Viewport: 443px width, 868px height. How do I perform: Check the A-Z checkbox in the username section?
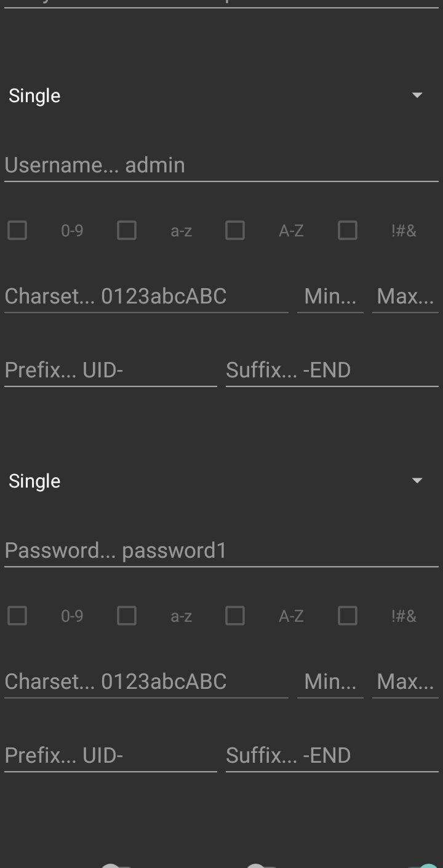pos(235,231)
